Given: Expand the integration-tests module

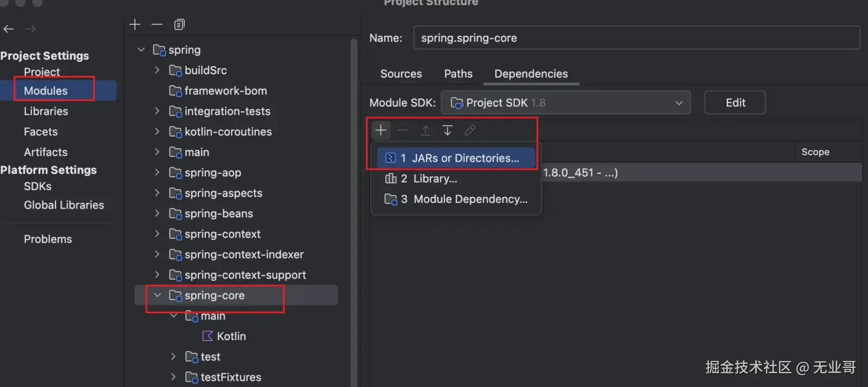Looking at the screenshot, I should click(x=157, y=111).
